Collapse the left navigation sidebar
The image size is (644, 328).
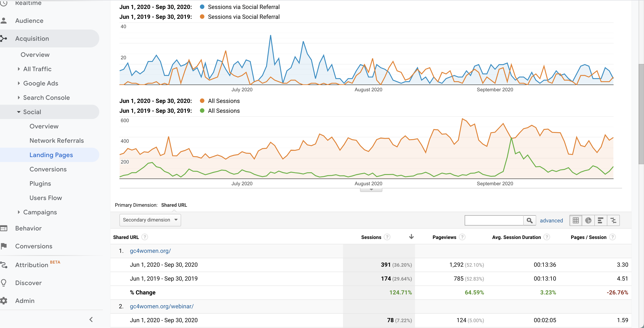(91, 319)
